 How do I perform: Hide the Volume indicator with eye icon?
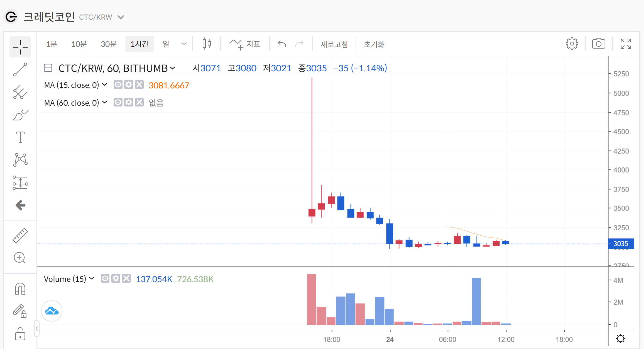coord(105,278)
